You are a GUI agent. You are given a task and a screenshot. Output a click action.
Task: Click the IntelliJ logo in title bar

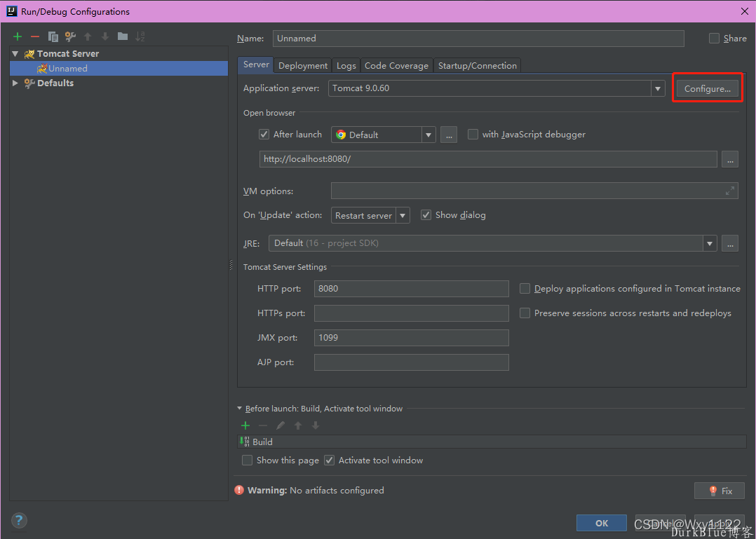pyautogui.click(x=11, y=11)
